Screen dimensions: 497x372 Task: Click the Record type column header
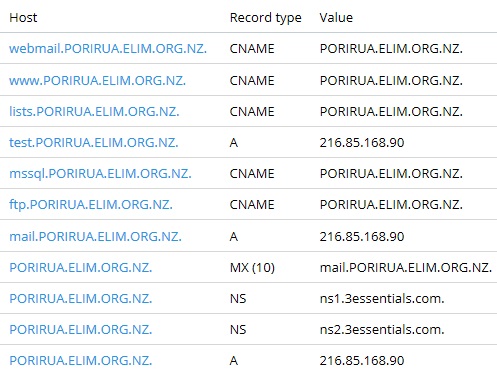266,18
